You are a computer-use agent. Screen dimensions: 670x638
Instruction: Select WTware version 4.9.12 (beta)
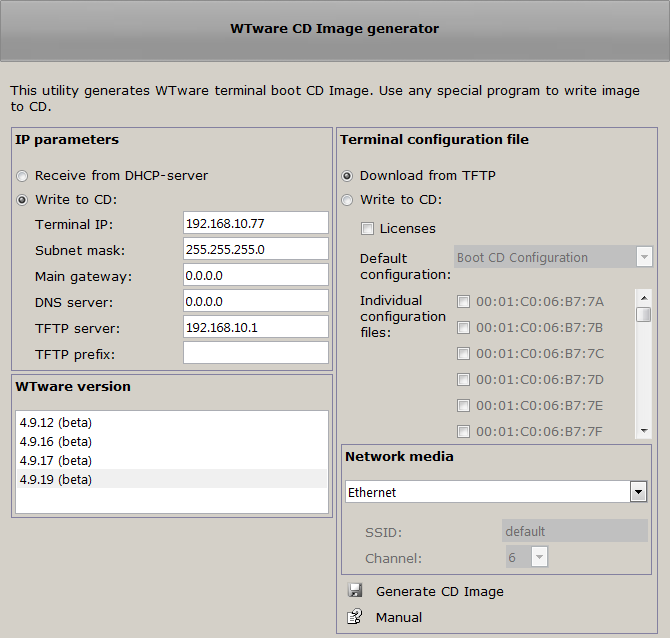[171, 423]
